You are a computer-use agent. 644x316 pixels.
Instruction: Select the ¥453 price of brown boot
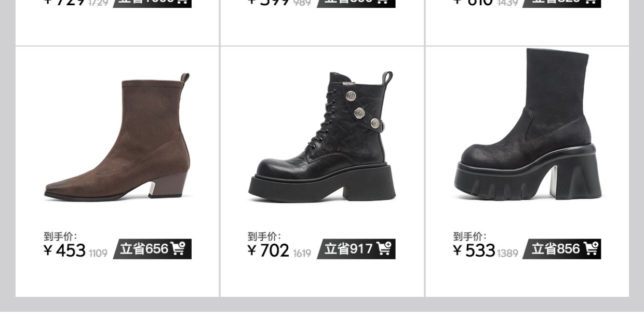point(65,251)
